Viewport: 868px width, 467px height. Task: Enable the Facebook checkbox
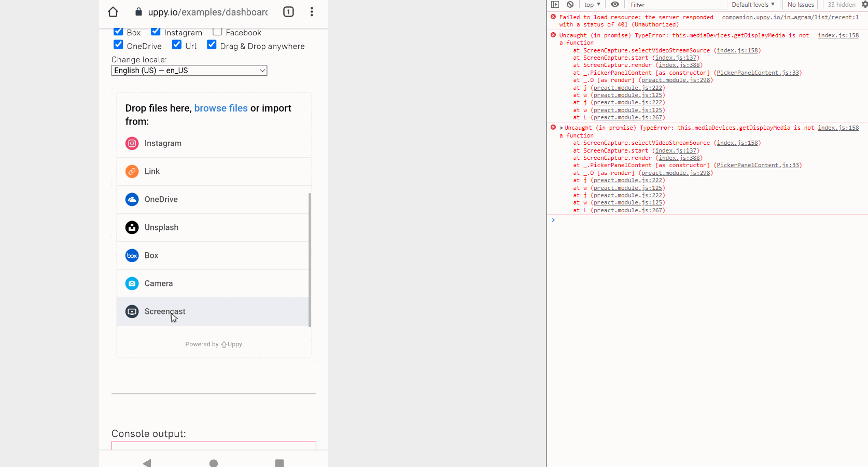coord(217,32)
